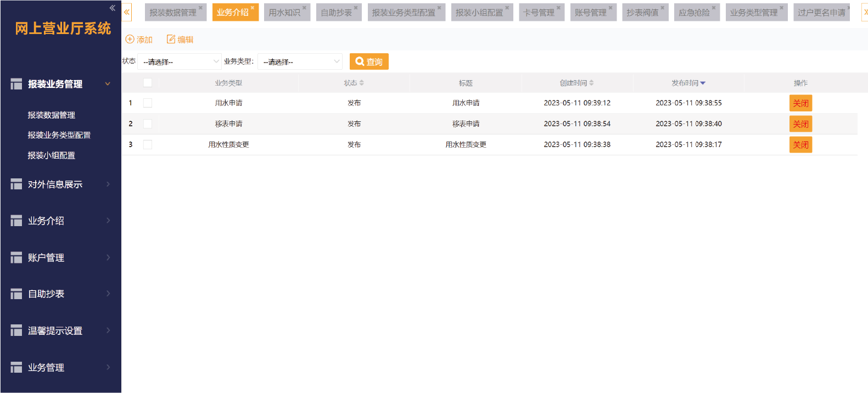
Task: Close the 业务介绍 tab with x icon
Action: tap(253, 8)
